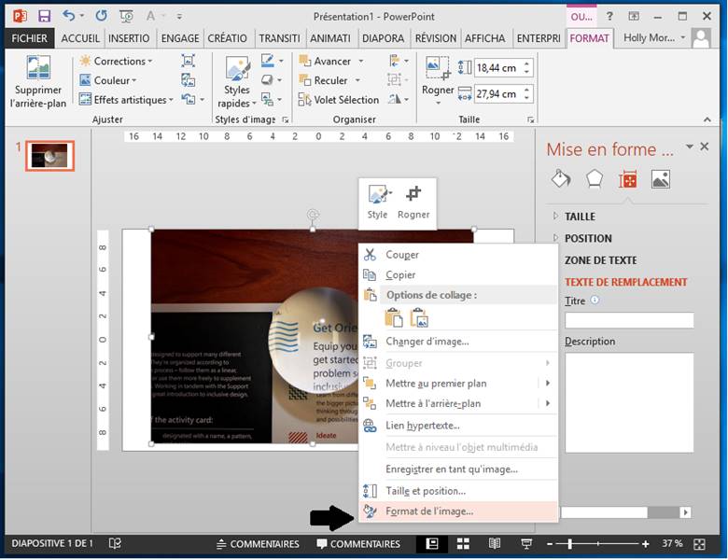This screenshot has height=560, width=728.
Task: Open the ANIMATI ribbon tab
Action: click(x=331, y=38)
